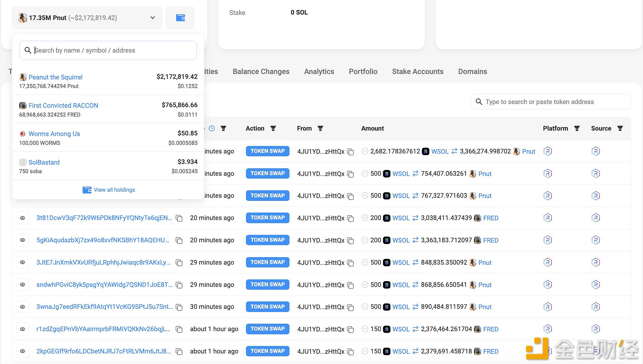Click Raydium Platform icon in 2,376,464 FRED row
The height and width of the screenshot is (364, 643).
(548, 329)
